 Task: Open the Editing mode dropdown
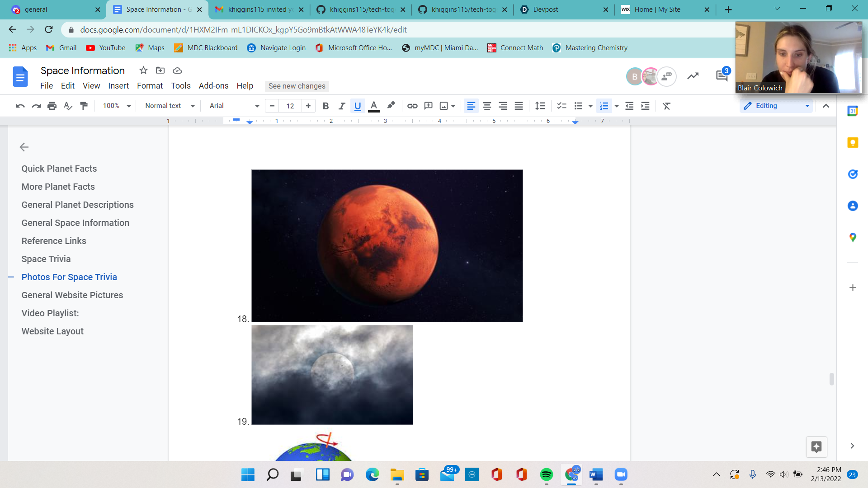pos(776,106)
